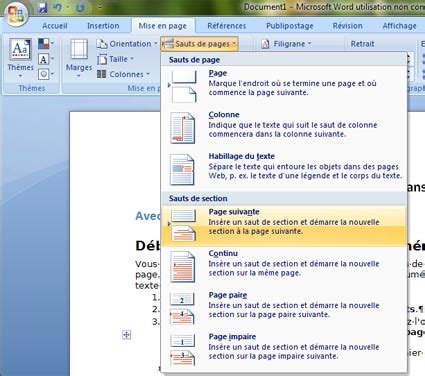This screenshot has width=425, height=376.
Task: Expand the Marges dropdown arrow
Action: [x=79, y=76]
